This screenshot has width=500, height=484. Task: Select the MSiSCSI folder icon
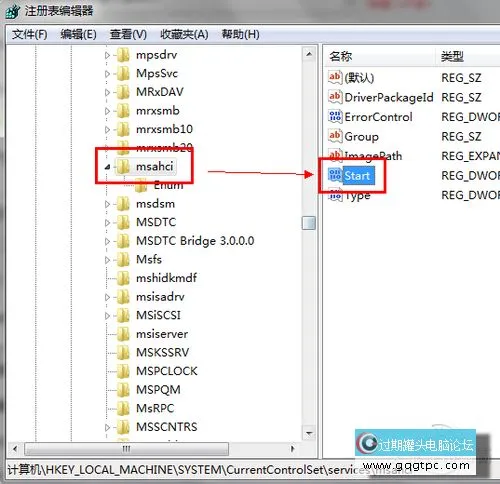point(123,315)
